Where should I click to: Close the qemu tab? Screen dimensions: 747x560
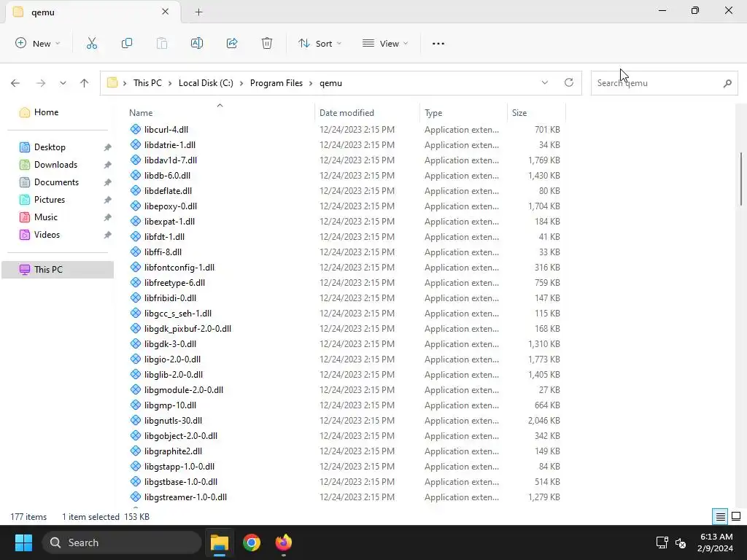165,12
